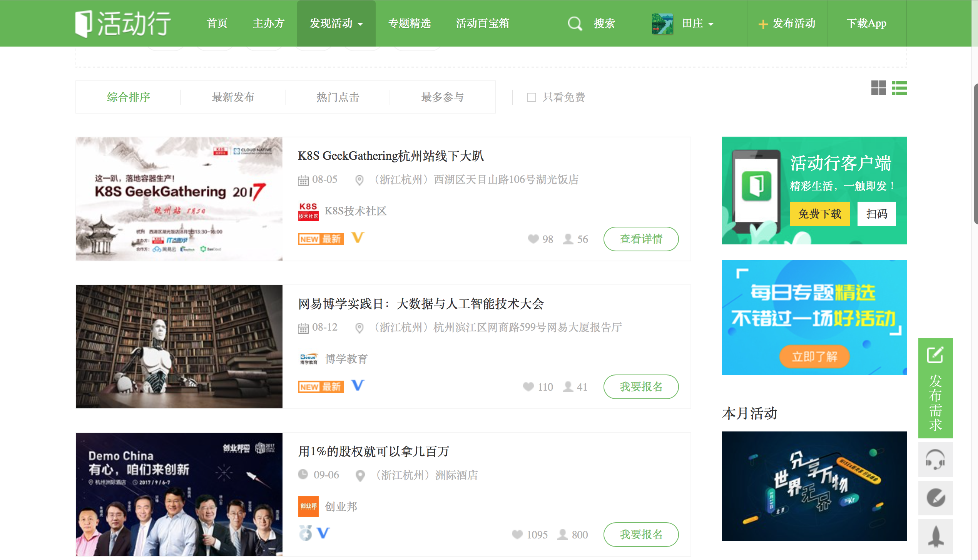
Task: Click the 活动行 logo
Action: click(x=123, y=23)
